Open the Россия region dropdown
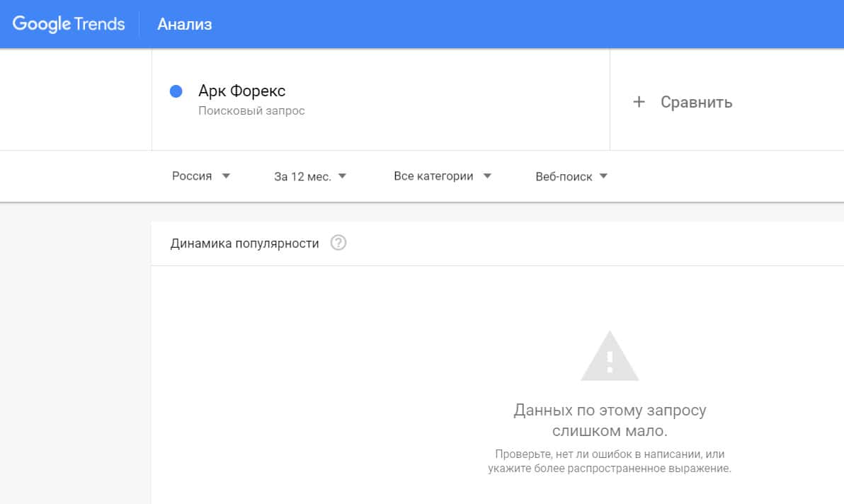 click(192, 176)
